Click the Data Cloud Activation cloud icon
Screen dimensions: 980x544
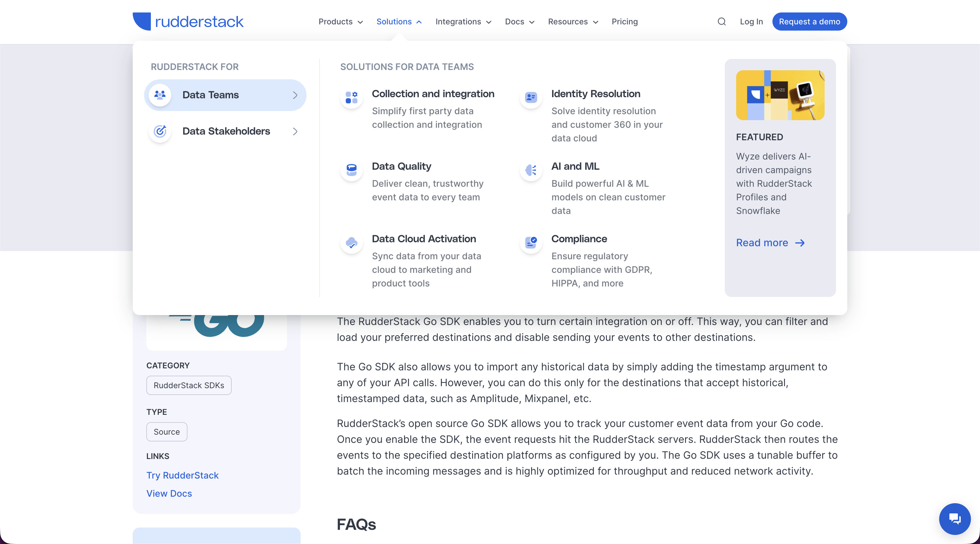click(x=351, y=243)
